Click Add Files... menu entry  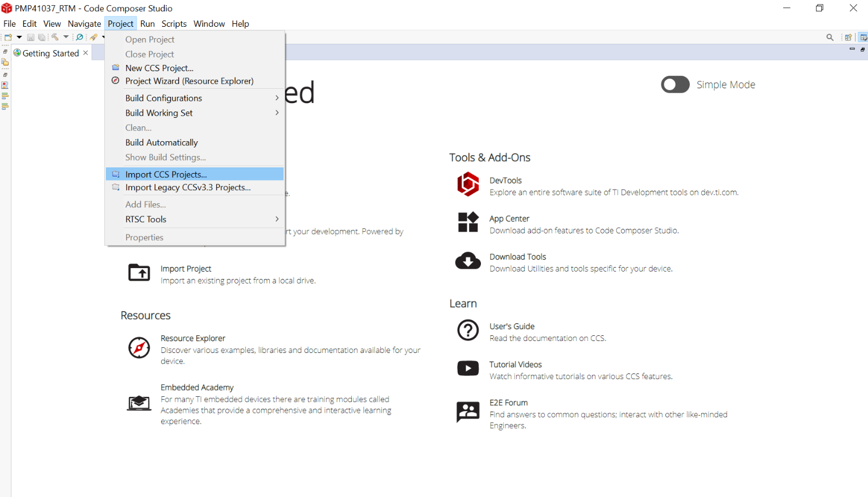click(195, 204)
